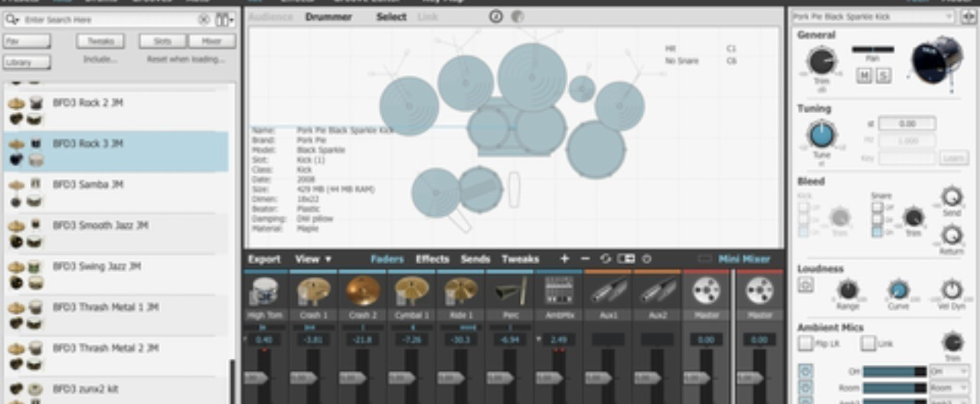Toggle the Solo S button in General
The image size is (980, 404).
click(884, 75)
